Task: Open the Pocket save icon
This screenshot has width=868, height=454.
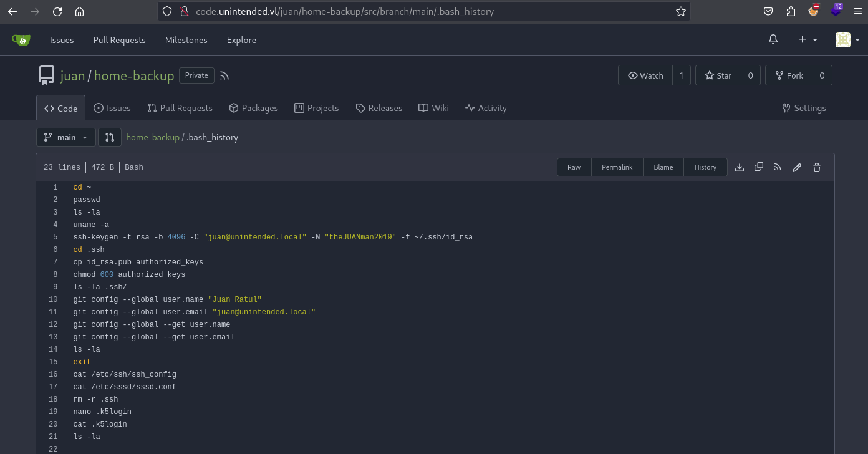Action: [x=769, y=11]
